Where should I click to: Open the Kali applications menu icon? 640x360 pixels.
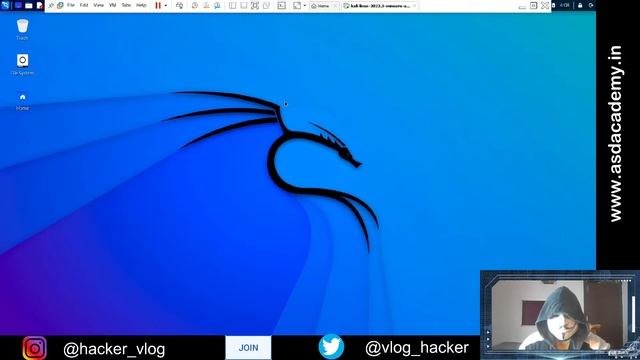pyautogui.click(x=5, y=5)
